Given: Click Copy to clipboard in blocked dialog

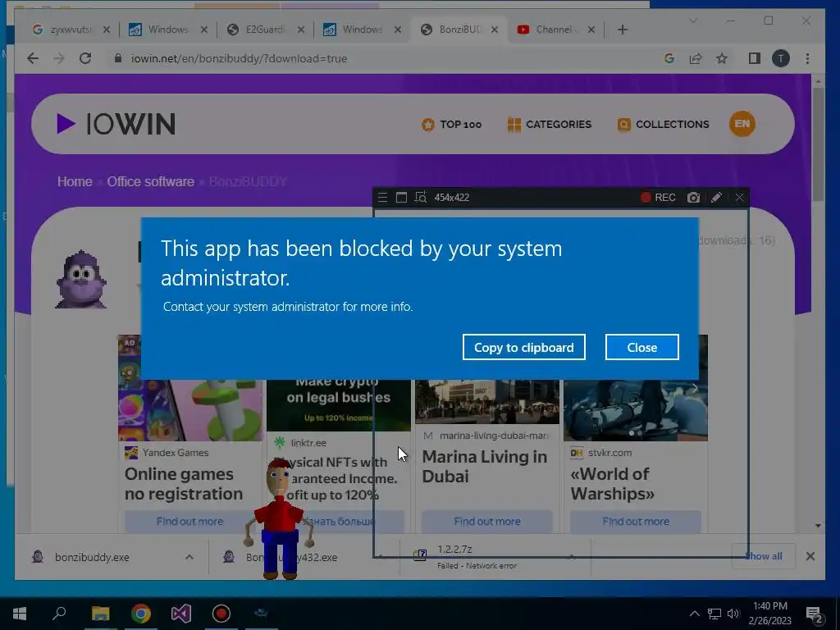Looking at the screenshot, I should click(523, 347).
